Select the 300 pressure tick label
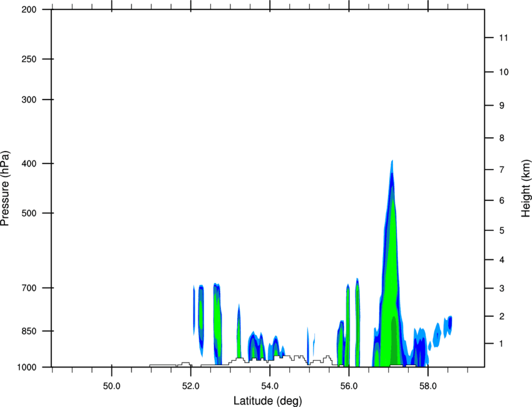The height and width of the screenshot is (407, 532). (x=29, y=100)
